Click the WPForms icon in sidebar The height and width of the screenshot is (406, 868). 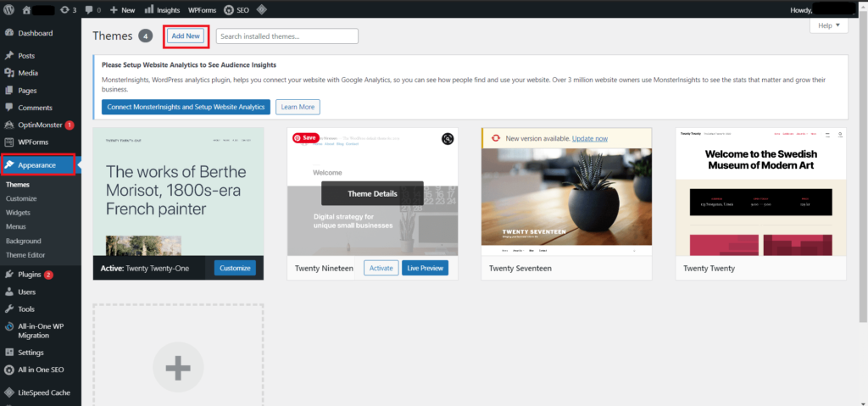(x=8, y=142)
